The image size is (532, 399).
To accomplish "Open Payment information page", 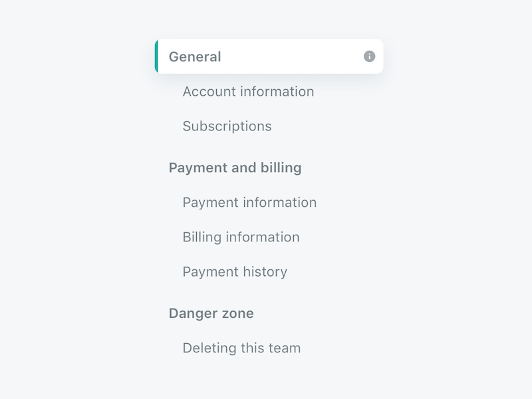I will (x=249, y=203).
